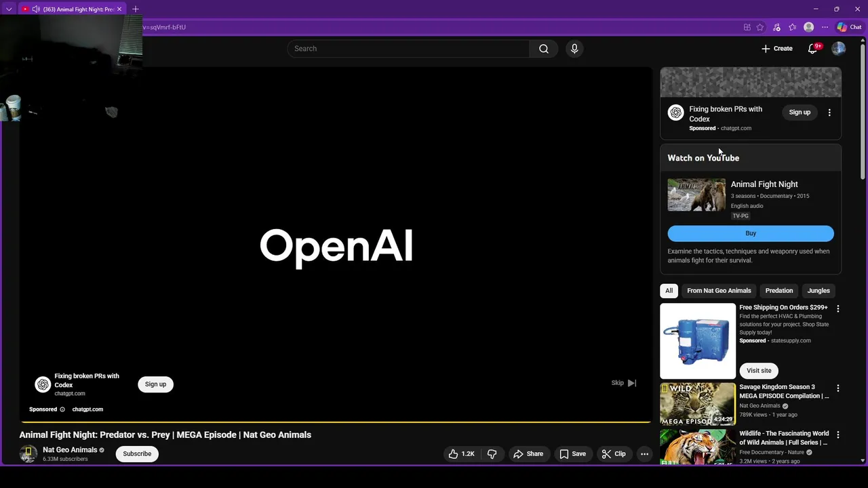Subscribe to Nat Geo Animals
The width and height of the screenshot is (868, 488).
[137, 454]
